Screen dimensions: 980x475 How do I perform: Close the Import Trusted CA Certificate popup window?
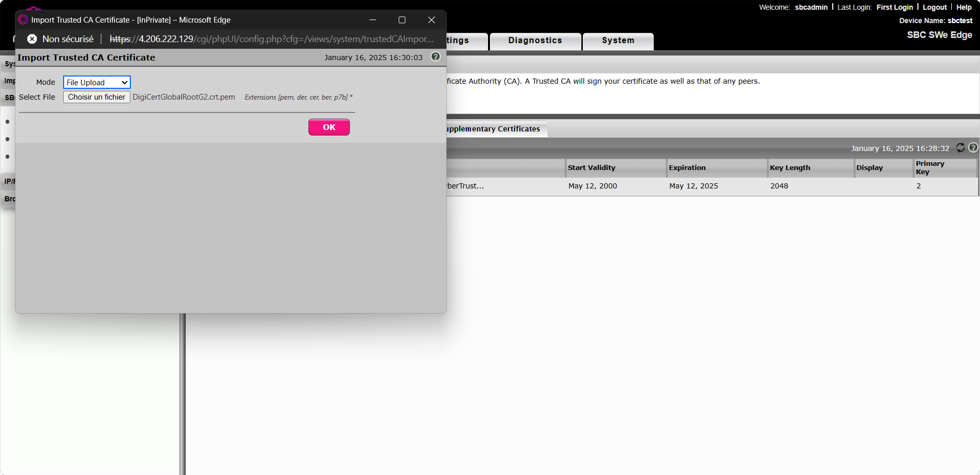tap(432, 20)
